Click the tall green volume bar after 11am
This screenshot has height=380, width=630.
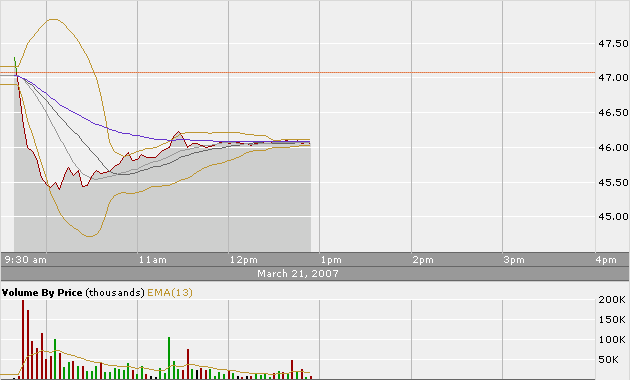169,358
